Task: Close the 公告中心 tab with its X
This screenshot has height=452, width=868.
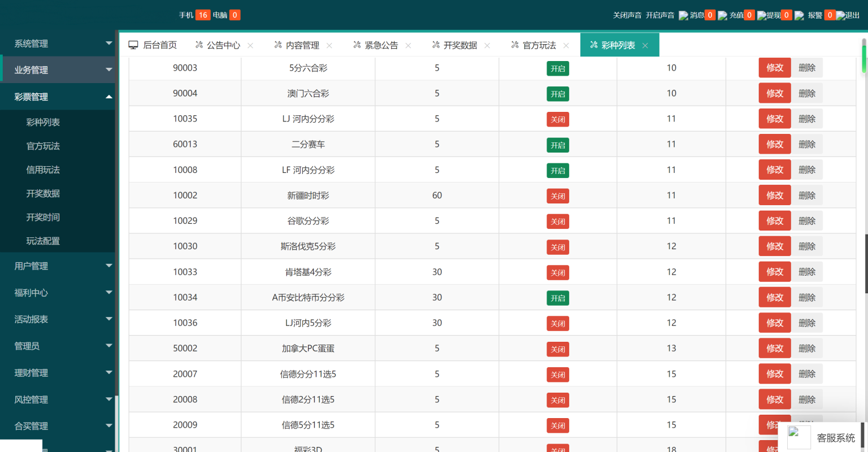Action: 250,46
